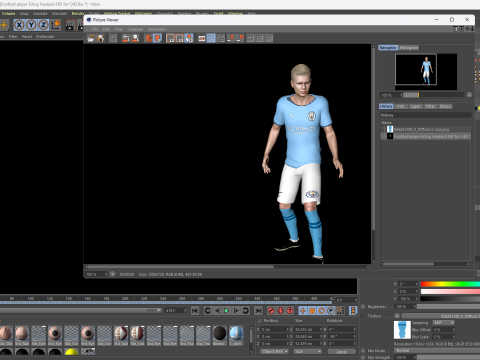Click the AB compare icon in Picture Viewer
Image resolution: width=480 pixels, height=360 pixels.
202,38
